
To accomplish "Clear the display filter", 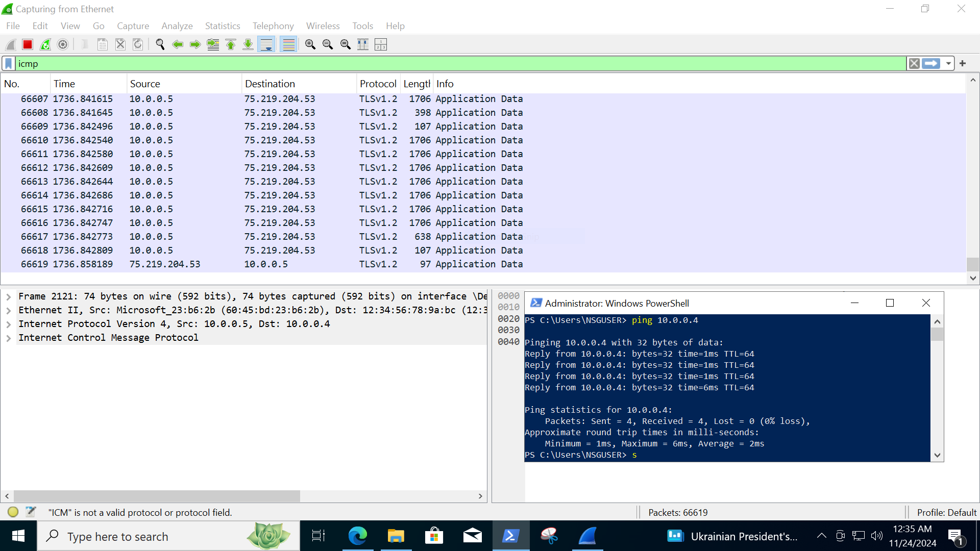I will 914,63.
